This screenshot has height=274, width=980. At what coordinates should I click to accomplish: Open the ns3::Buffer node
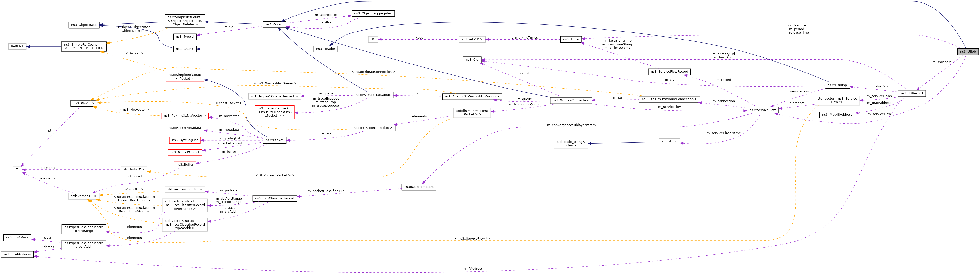185,165
